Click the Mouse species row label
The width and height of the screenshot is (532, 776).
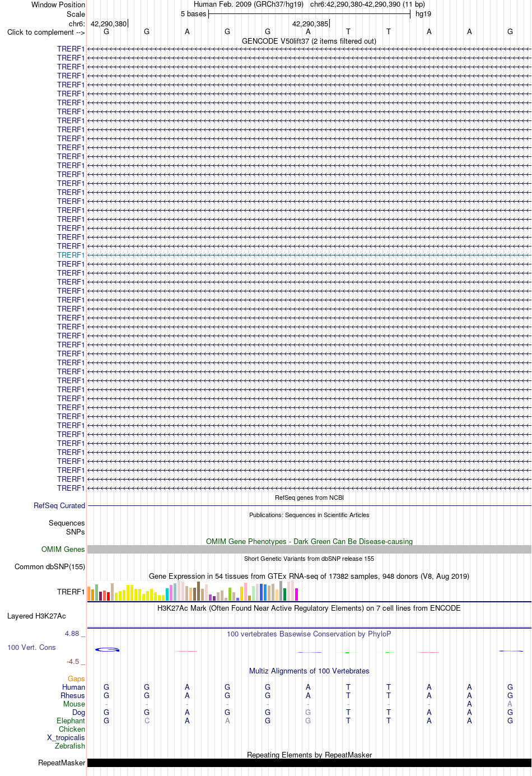(74, 704)
